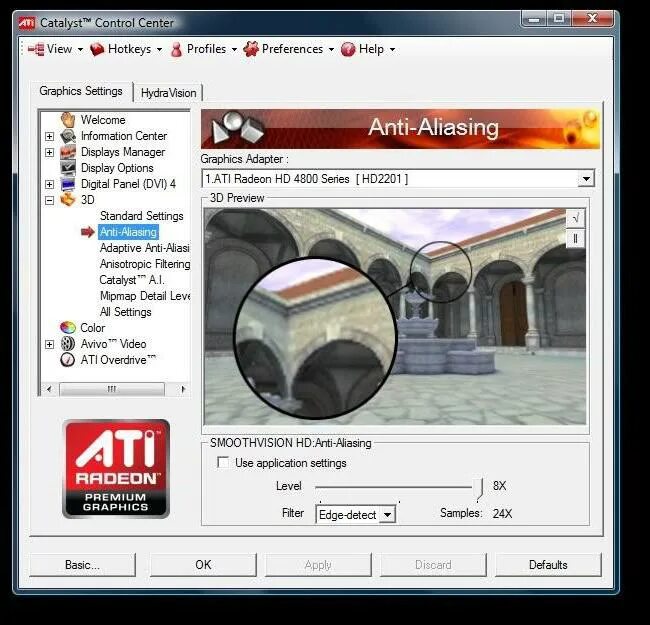This screenshot has height=625, width=650.
Task: Click the View menu icon
Action: coord(36,49)
